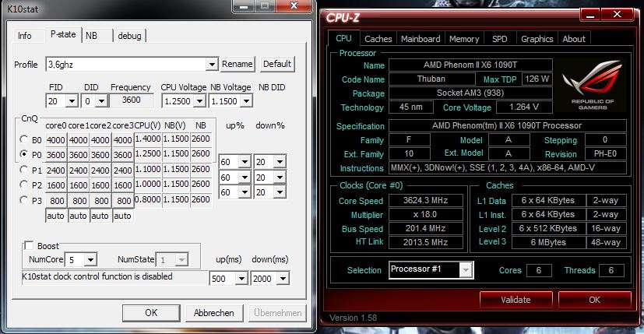Click the P3 core0 cell showing 800
This screenshot has height=334, width=644.
click(56, 201)
